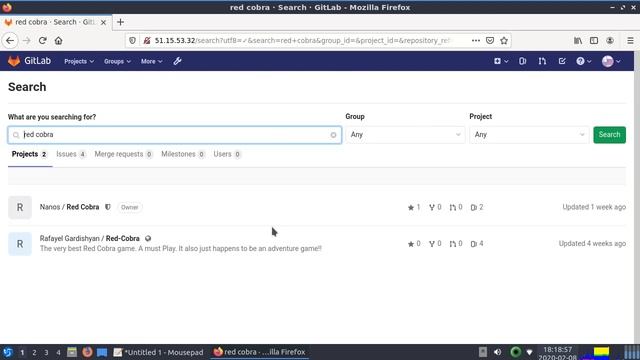Click star count on Nanos Red Cobra
The width and height of the screenshot is (640, 360).
click(x=414, y=207)
